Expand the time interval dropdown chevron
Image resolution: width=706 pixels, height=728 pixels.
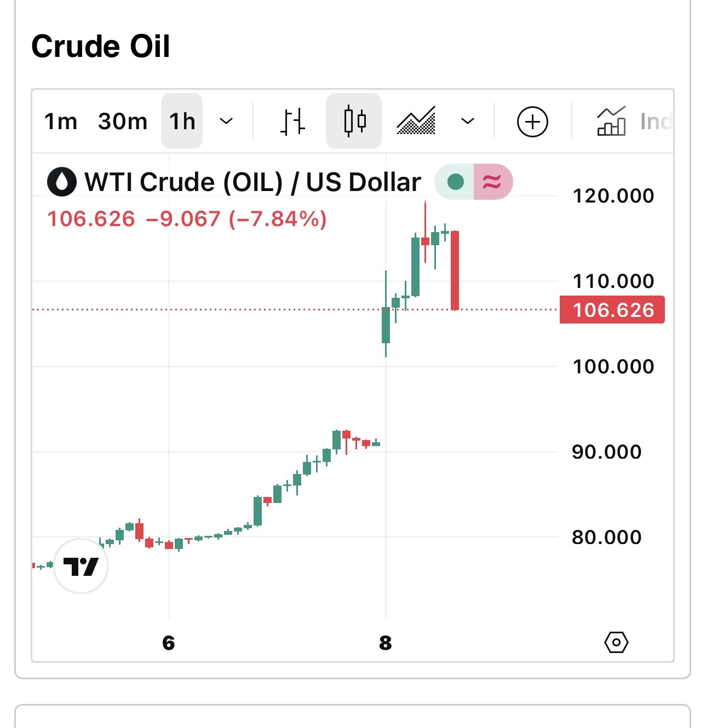226,121
